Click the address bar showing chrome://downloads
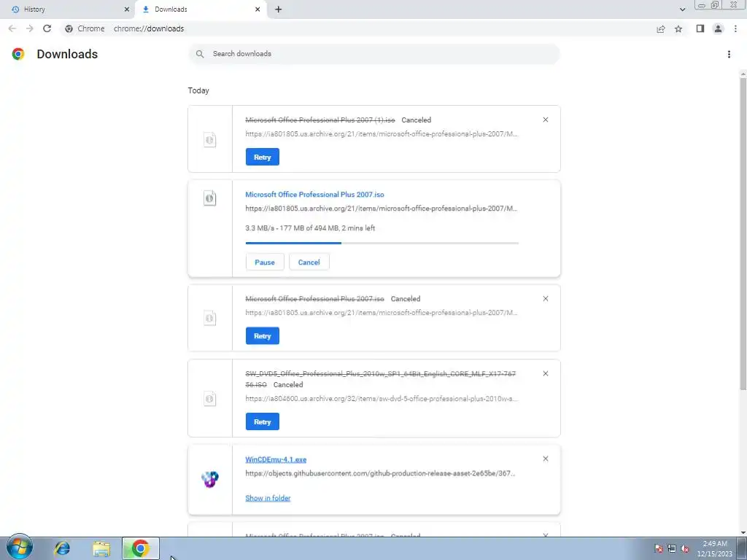Image resolution: width=747 pixels, height=560 pixels. point(357,28)
